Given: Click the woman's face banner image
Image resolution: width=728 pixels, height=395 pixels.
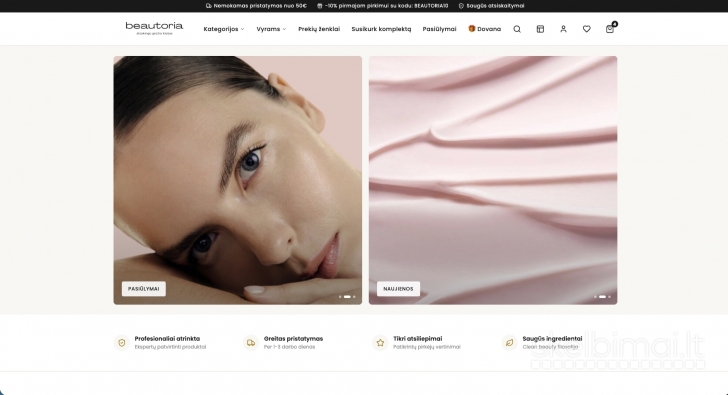Looking at the screenshot, I should 238,180.
